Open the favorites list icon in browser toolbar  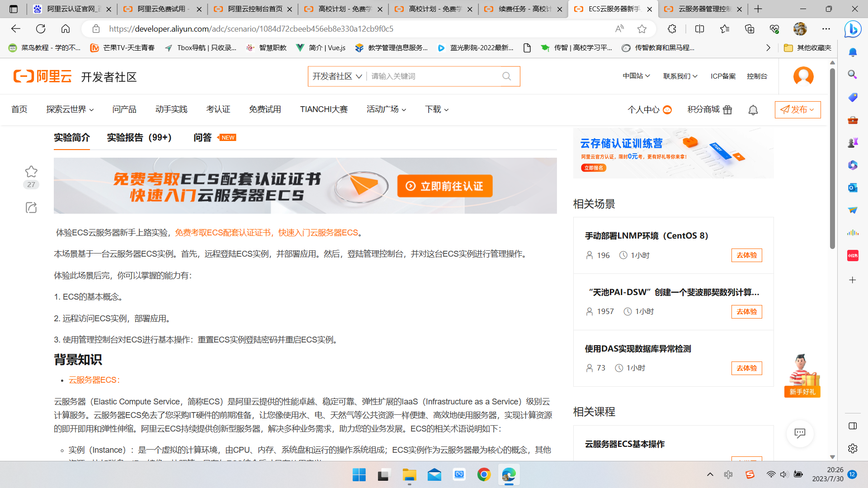tap(725, 29)
